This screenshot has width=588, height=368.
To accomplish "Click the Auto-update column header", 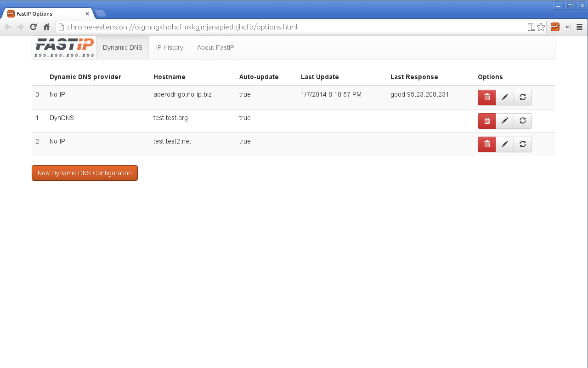I will (259, 77).
